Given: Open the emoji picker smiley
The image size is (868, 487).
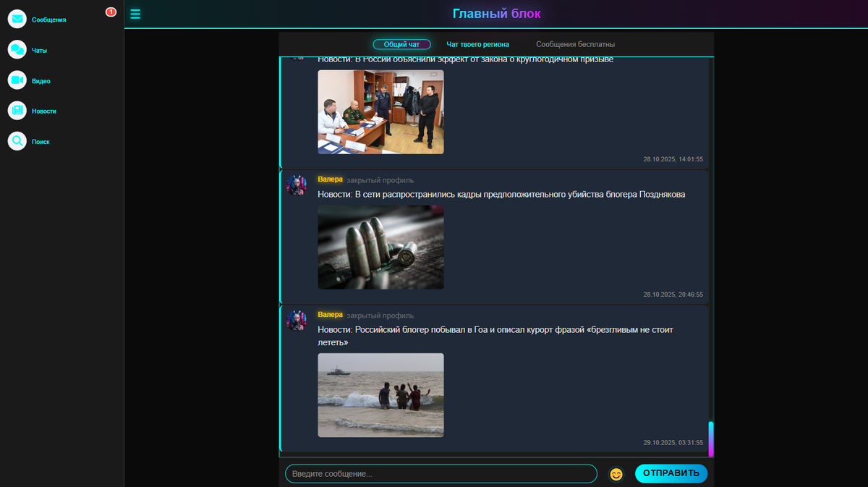Looking at the screenshot, I should pyautogui.click(x=616, y=474).
